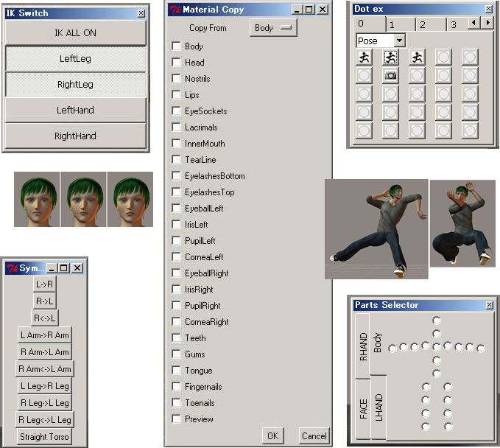500x448 pixels.
Task: Select the dotted-outline pose icon in Dot ex
Action: (x=390, y=57)
